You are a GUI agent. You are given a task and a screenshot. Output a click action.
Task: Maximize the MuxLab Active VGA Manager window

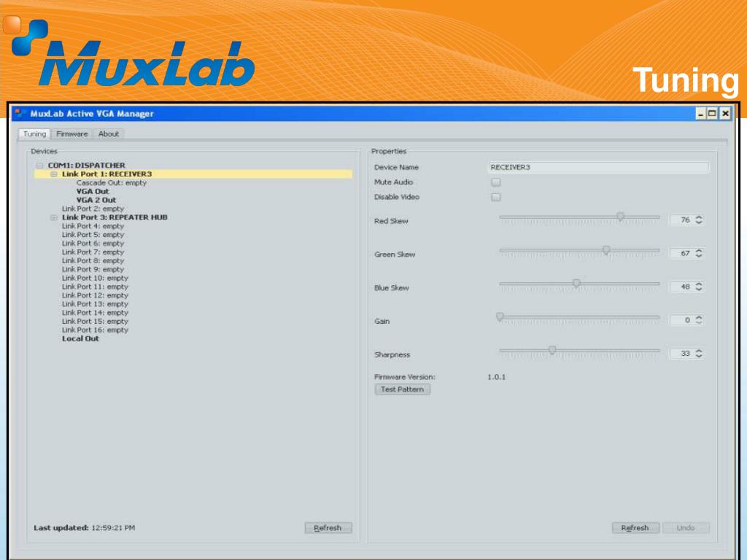tap(712, 114)
